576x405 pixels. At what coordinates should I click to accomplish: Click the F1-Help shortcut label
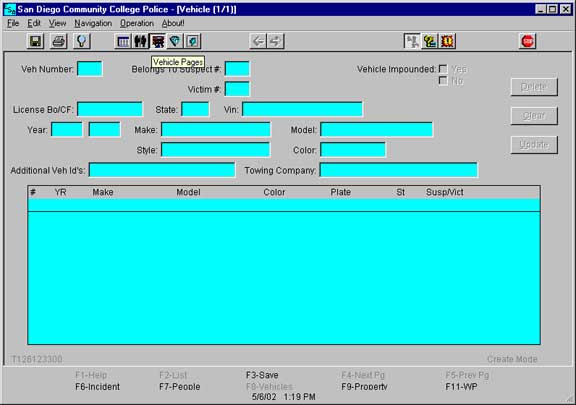tap(91, 375)
